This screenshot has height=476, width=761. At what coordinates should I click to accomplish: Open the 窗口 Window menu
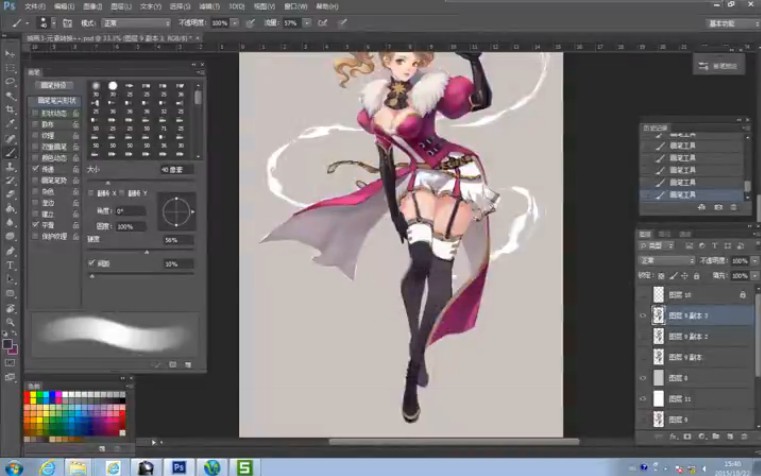pos(295,6)
